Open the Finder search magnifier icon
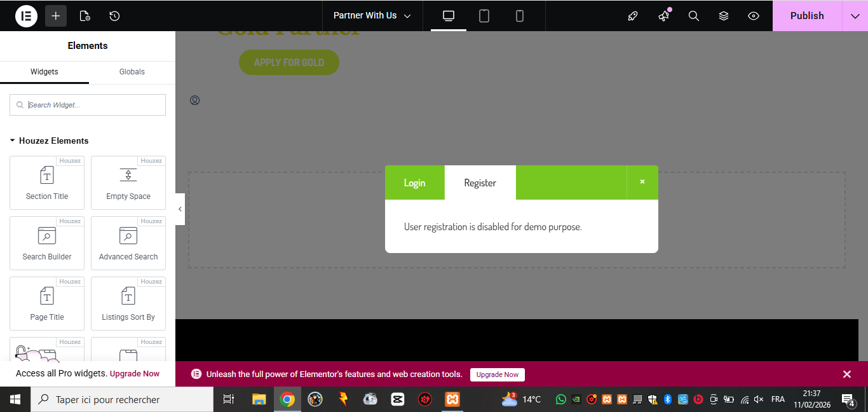 694,16
